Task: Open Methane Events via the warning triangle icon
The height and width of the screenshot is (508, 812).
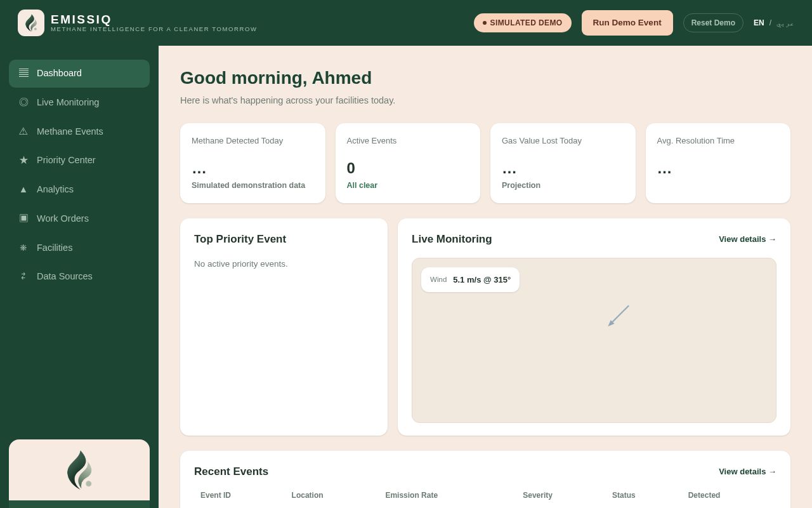Action: pos(23,131)
